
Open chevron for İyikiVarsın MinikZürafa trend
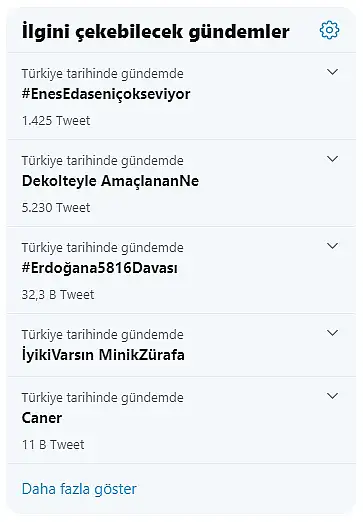click(x=332, y=333)
